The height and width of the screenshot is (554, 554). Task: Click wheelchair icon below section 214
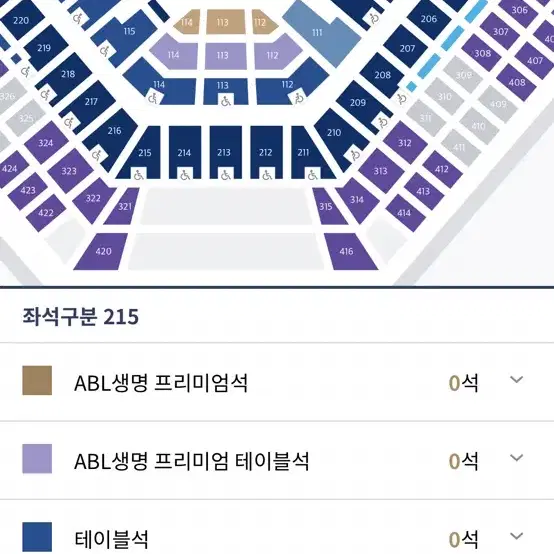(185, 174)
